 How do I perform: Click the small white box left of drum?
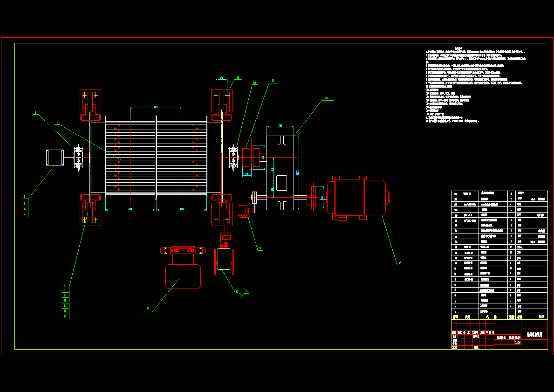pos(55,158)
